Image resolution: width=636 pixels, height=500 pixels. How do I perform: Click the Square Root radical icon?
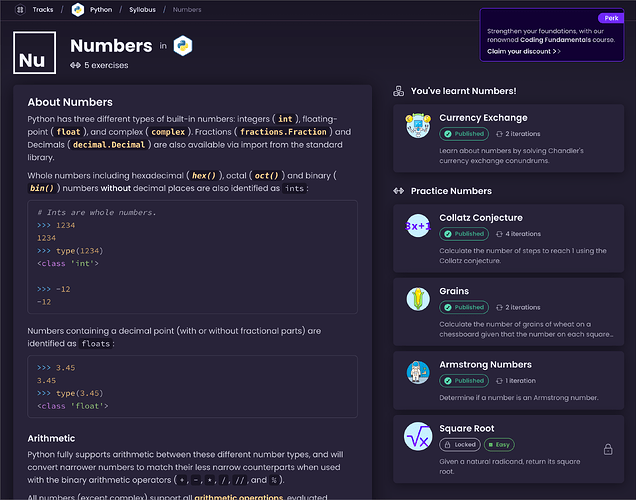(418, 437)
